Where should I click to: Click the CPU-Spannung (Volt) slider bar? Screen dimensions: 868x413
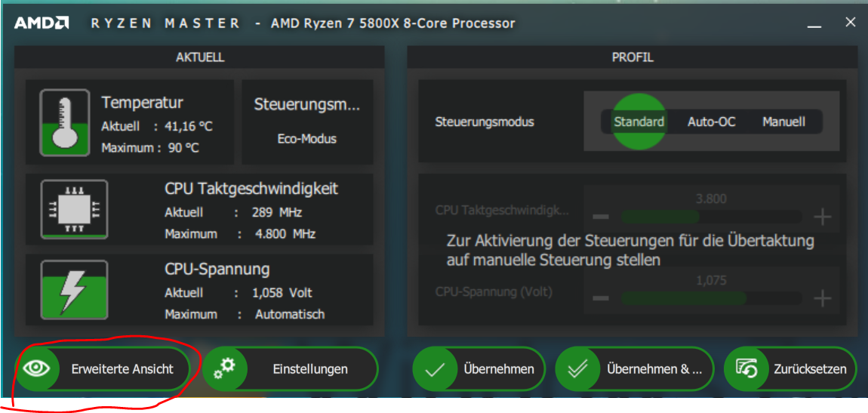click(711, 299)
